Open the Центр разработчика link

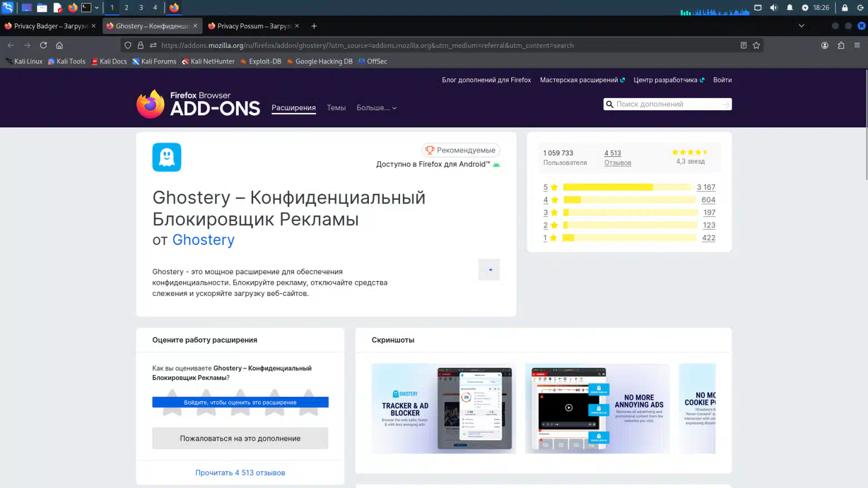pyautogui.click(x=669, y=80)
